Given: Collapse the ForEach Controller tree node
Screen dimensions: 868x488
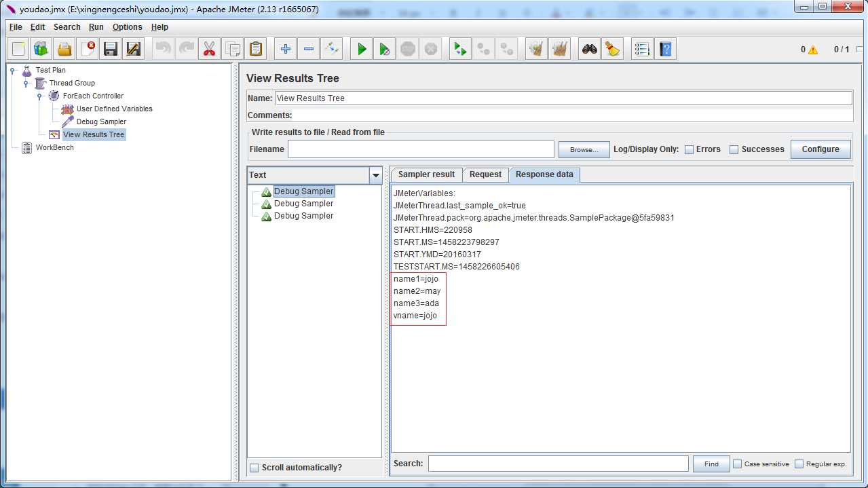Looking at the screenshot, I should pyautogui.click(x=40, y=96).
